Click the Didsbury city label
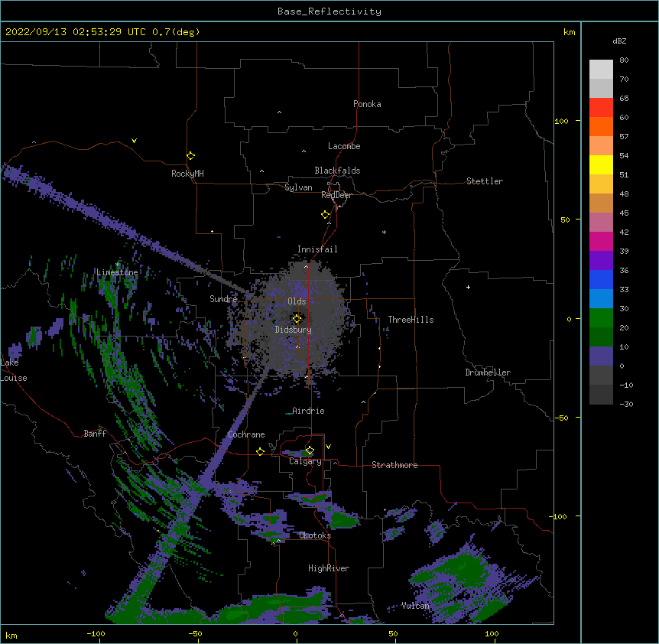Screen dimensions: 659x644 294,330
